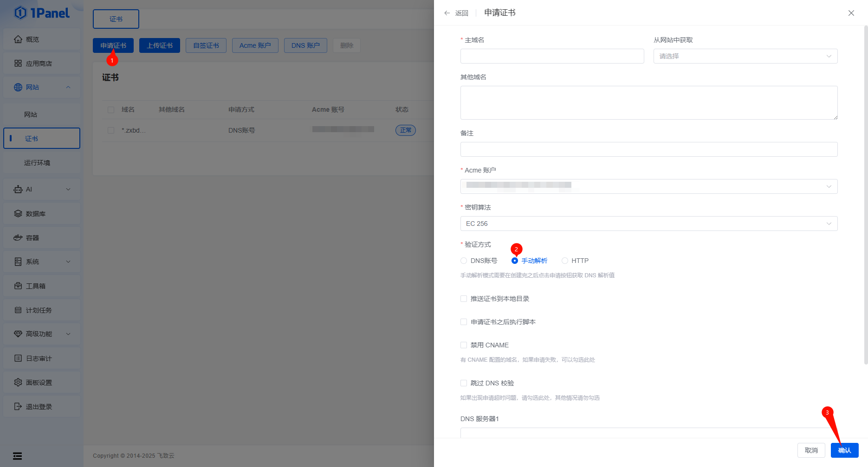Click the 确认 confirm button
Screen dimensions: 868x467
click(x=844, y=450)
